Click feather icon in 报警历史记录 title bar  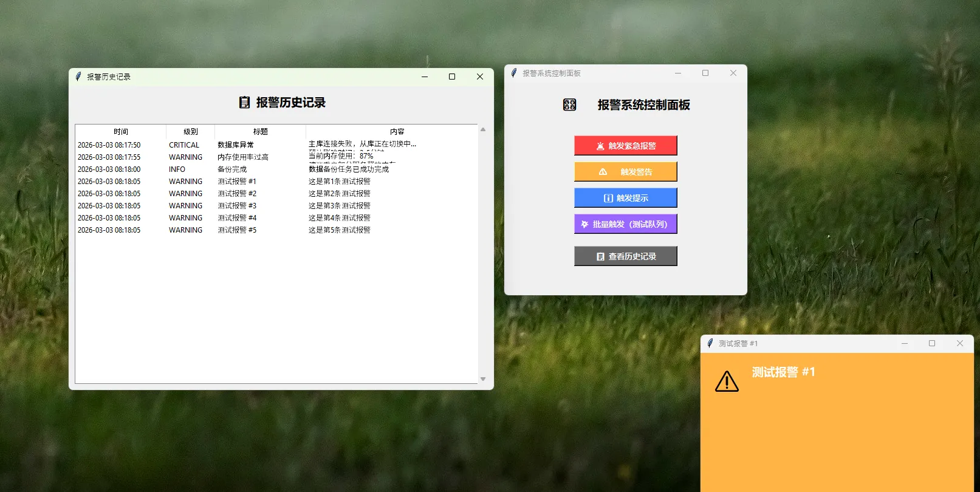point(78,77)
